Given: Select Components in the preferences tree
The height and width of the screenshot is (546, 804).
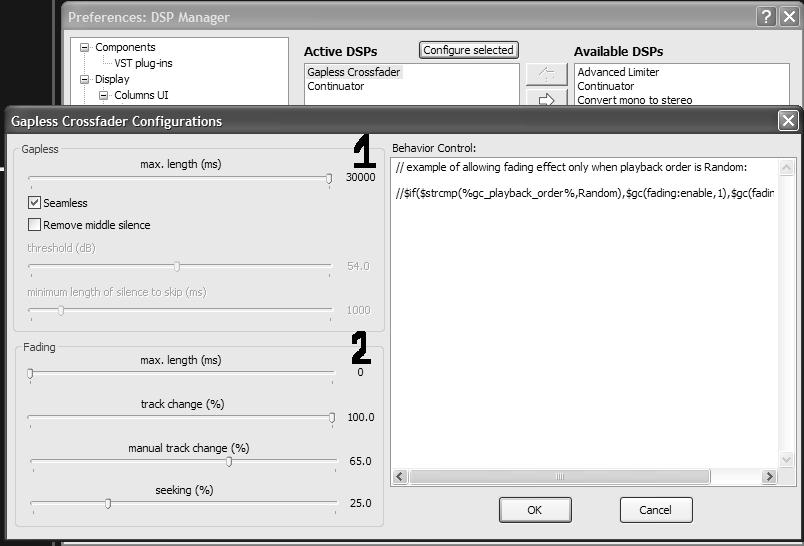Looking at the screenshot, I should pyautogui.click(x=125, y=47).
